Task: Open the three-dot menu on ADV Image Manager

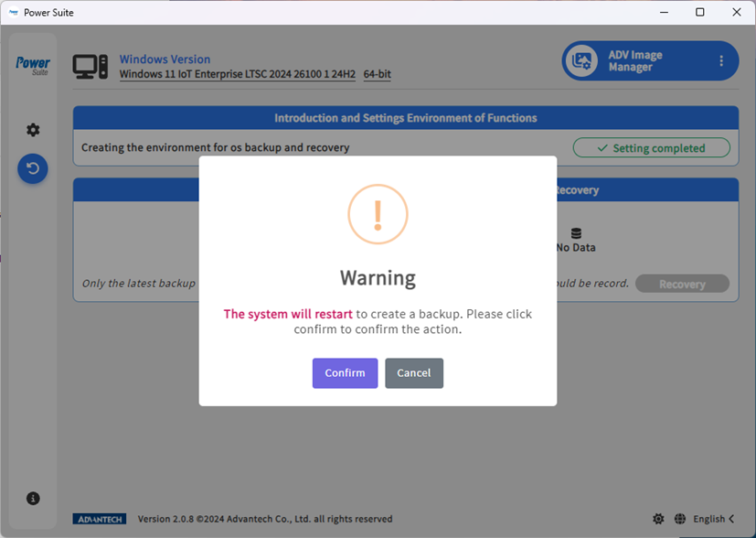Action: (x=721, y=61)
